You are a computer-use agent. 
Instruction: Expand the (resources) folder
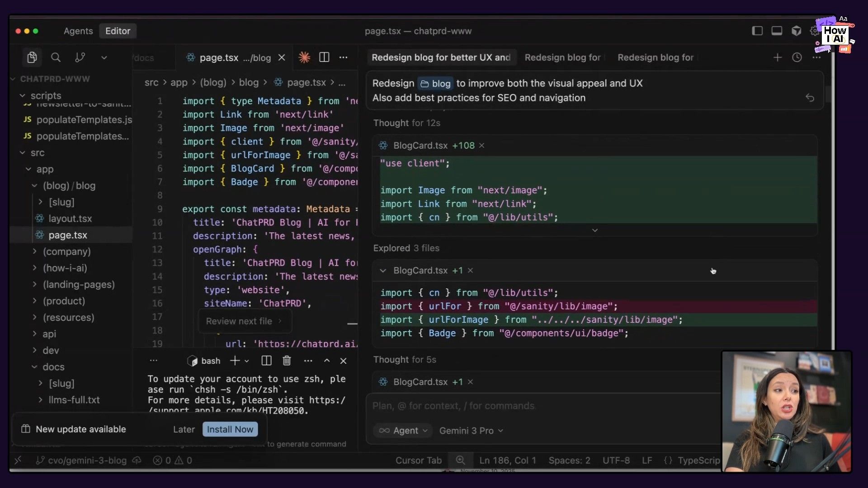(68, 318)
